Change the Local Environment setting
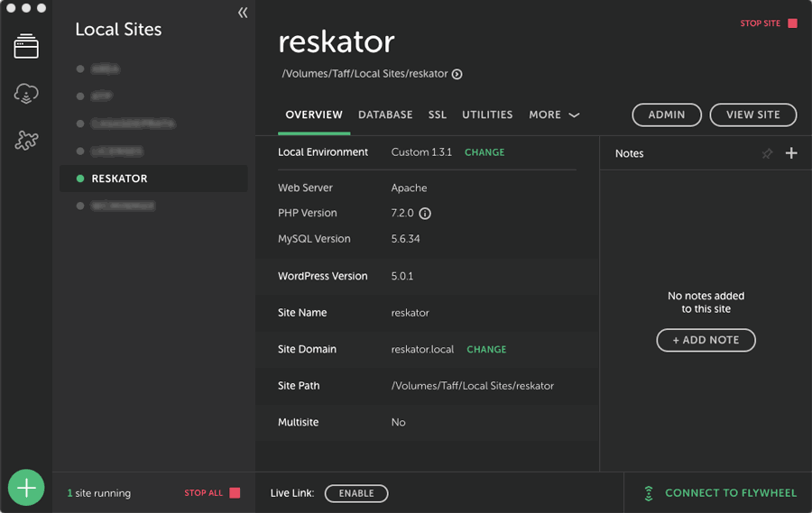 484,152
